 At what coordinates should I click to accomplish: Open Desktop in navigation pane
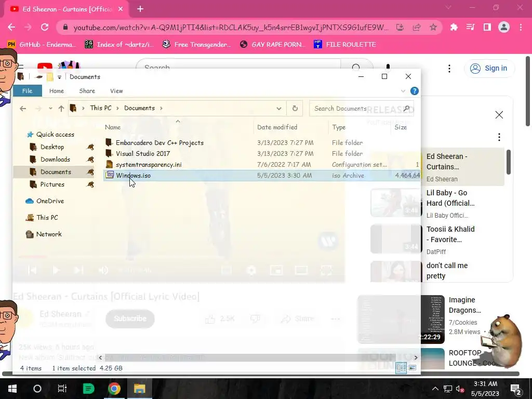(x=52, y=147)
